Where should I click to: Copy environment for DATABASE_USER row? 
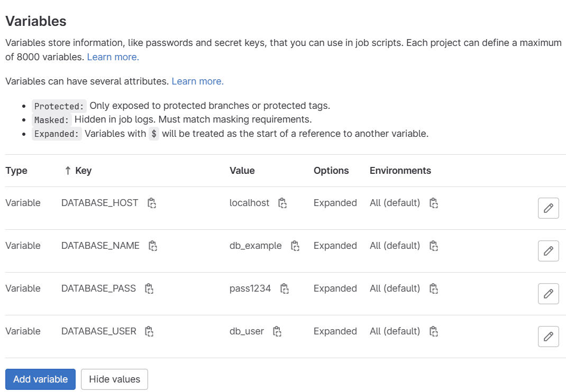tap(434, 331)
